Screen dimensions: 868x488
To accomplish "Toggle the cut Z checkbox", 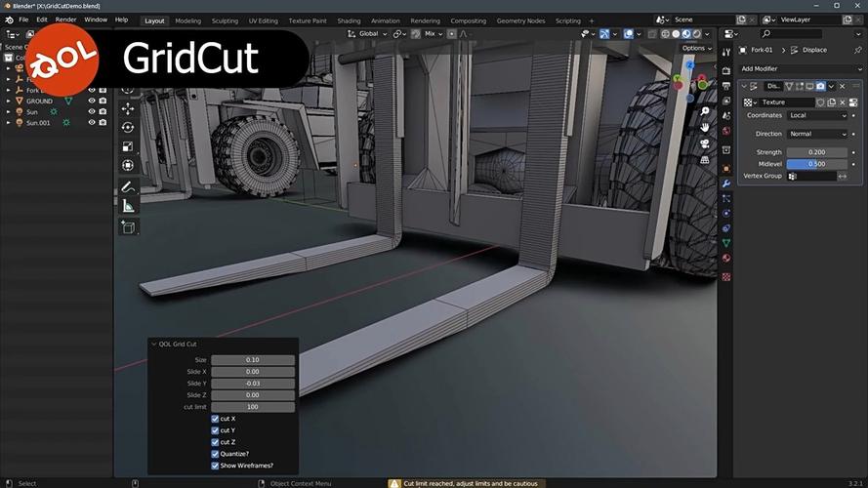I will pos(215,442).
